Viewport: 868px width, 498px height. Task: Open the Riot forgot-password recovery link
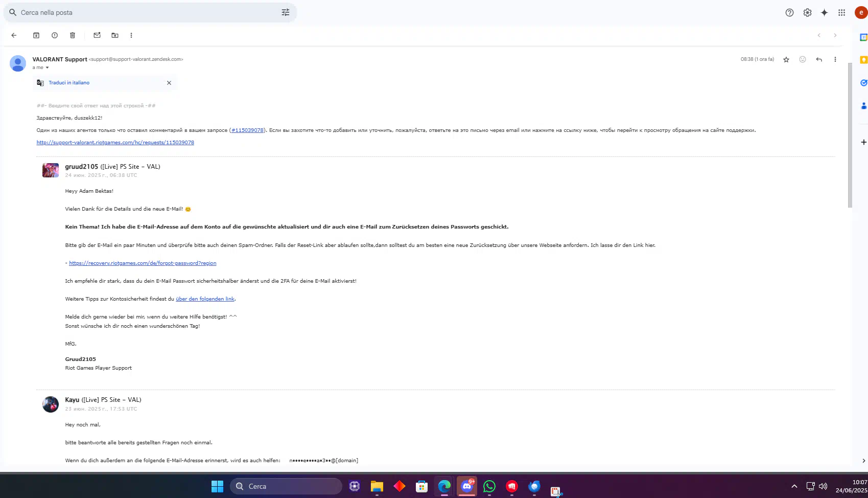(143, 263)
